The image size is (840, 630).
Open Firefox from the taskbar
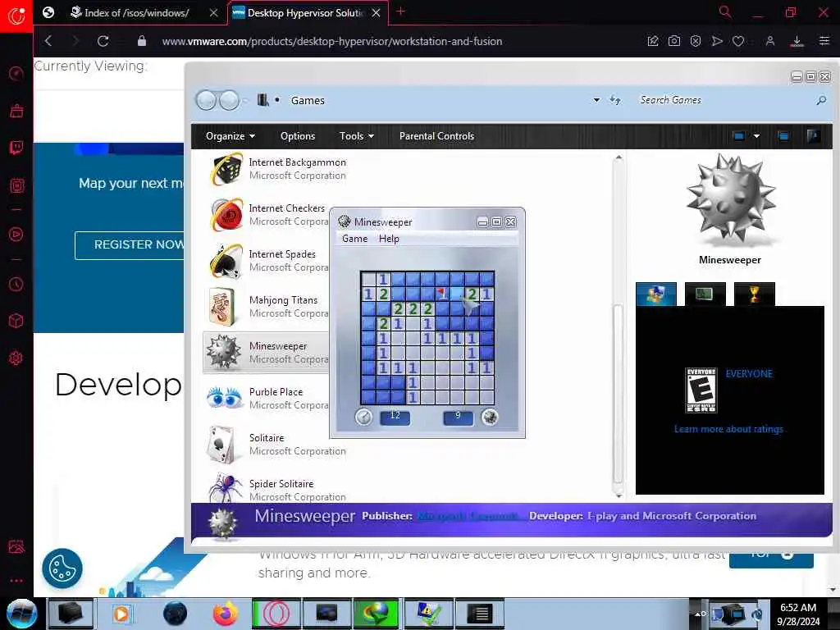point(225,614)
